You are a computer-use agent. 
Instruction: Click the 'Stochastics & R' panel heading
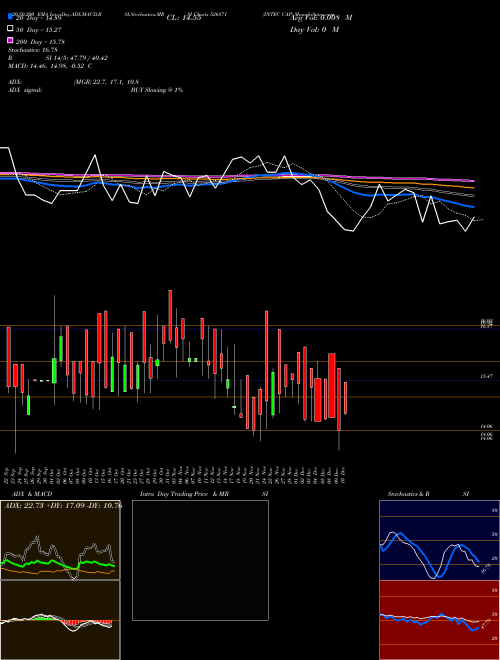(408, 494)
